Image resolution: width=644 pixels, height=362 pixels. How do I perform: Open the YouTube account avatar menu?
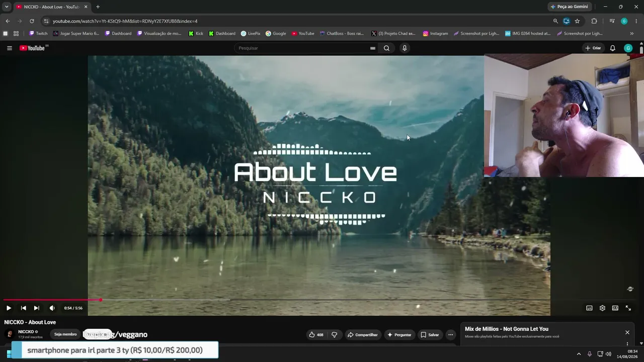pos(628,48)
